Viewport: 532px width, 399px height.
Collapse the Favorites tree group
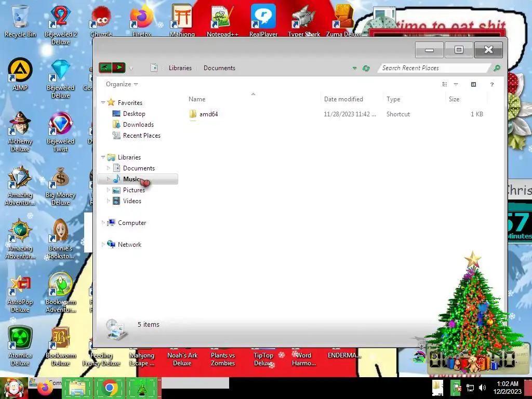[103, 102]
